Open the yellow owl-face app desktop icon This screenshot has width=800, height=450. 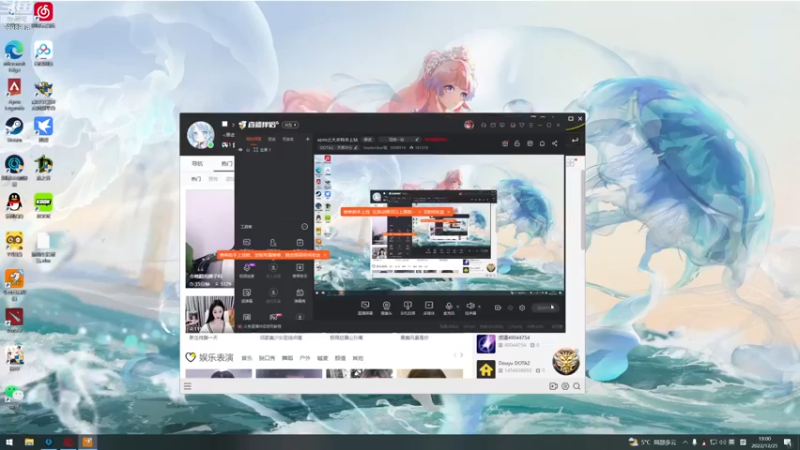[14, 243]
